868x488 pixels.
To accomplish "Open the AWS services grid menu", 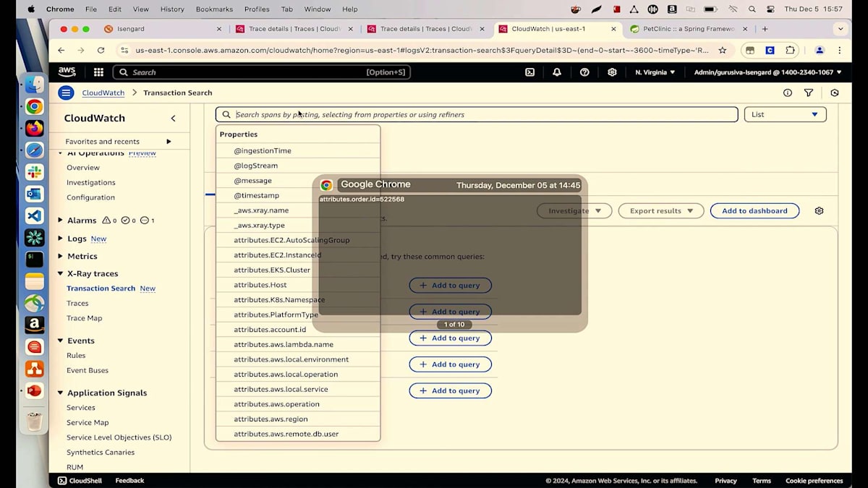I will pyautogui.click(x=98, y=72).
